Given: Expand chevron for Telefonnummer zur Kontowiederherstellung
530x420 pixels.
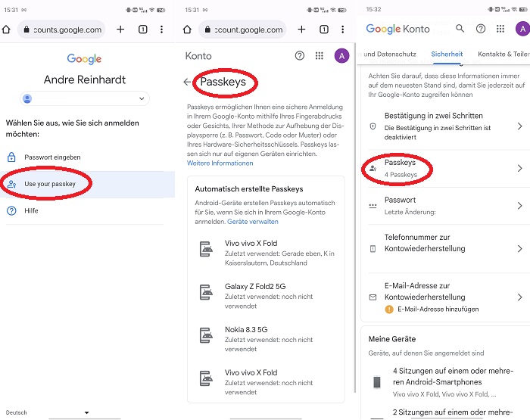Looking at the screenshot, I should pyautogui.click(x=520, y=249).
